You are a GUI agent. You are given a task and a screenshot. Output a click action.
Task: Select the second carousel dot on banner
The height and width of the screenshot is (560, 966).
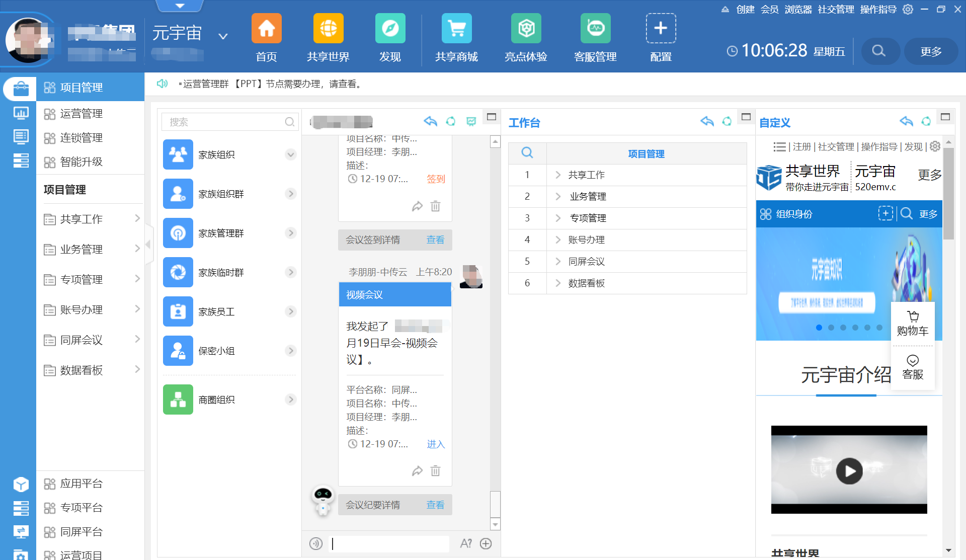point(831,328)
